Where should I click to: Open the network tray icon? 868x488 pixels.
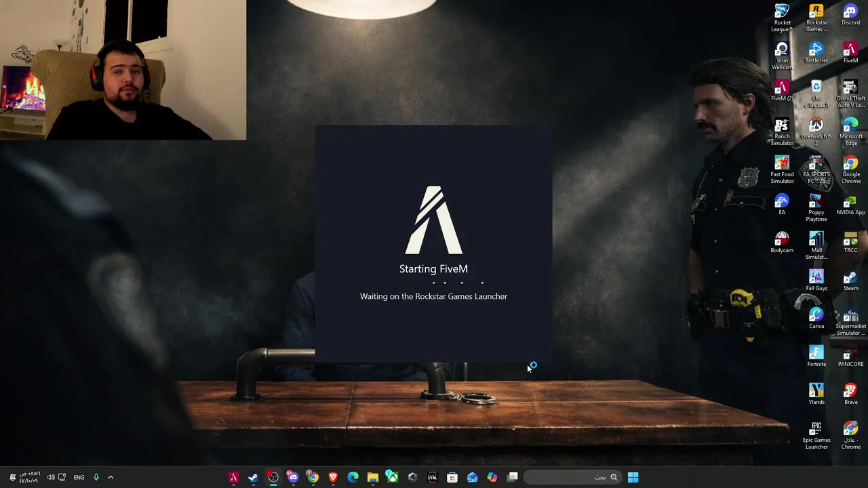(x=62, y=477)
